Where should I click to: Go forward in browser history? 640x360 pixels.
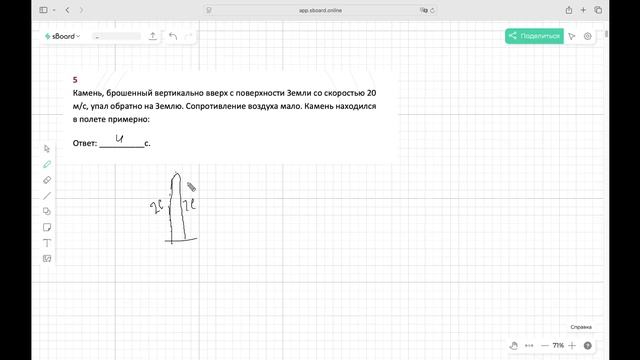tap(82, 10)
